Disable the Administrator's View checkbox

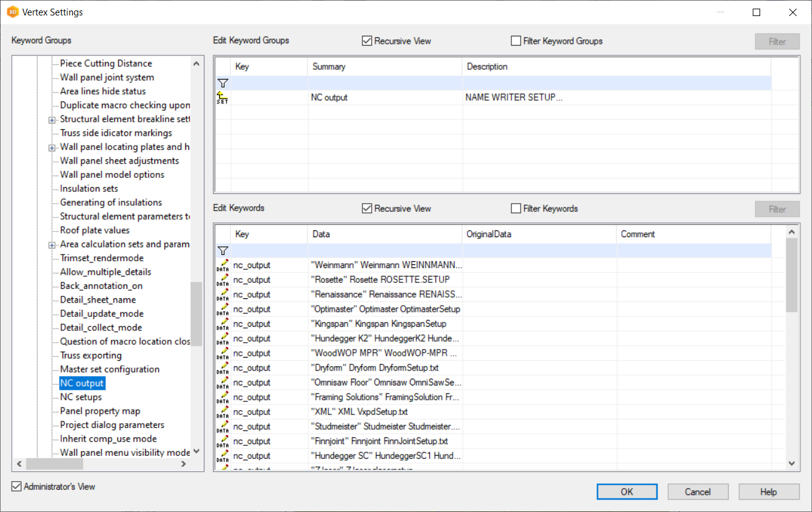(x=17, y=487)
